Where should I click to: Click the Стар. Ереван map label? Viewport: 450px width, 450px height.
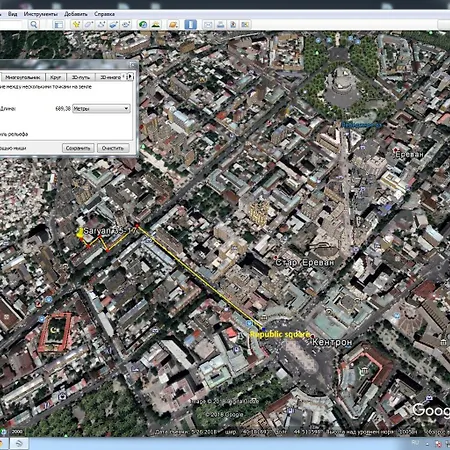tap(305, 262)
